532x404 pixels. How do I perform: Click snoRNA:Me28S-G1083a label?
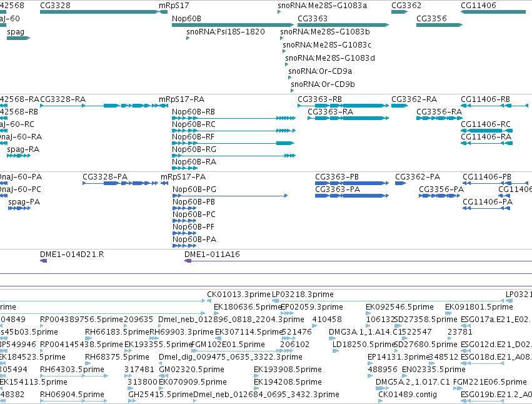click(x=322, y=6)
